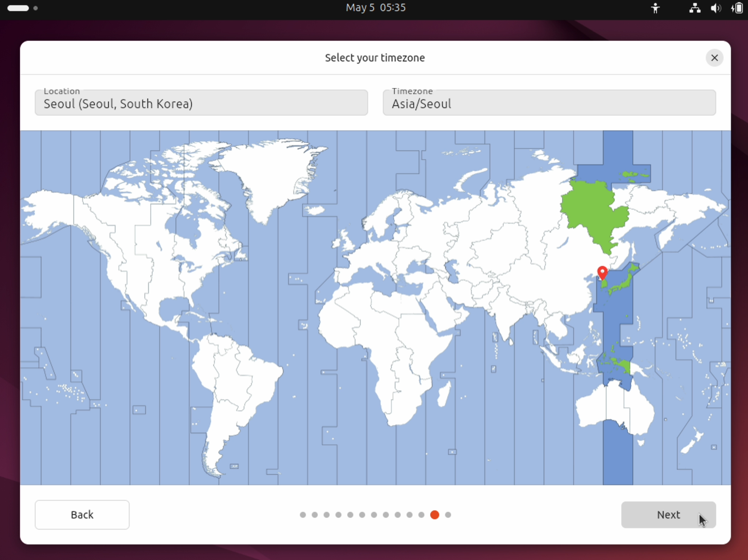
Task: Click the battery status icon
Action: 737,8
